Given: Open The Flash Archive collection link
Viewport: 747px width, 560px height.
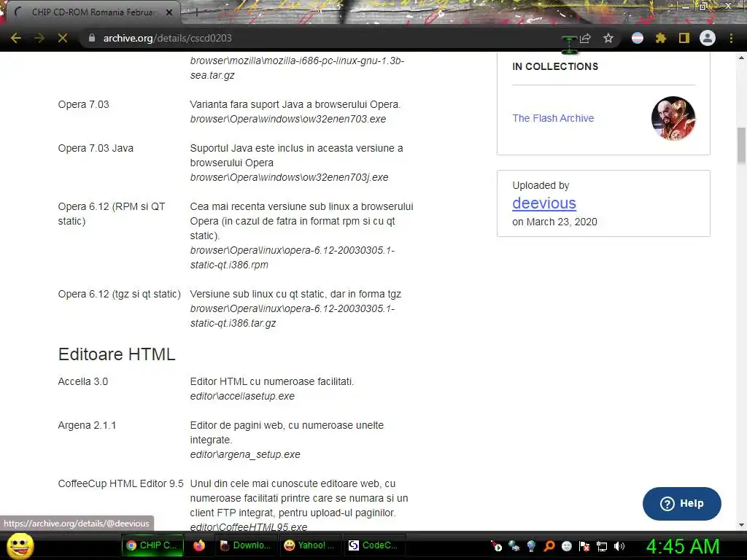Looking at the screenshot, I should (x=553, y=118).
